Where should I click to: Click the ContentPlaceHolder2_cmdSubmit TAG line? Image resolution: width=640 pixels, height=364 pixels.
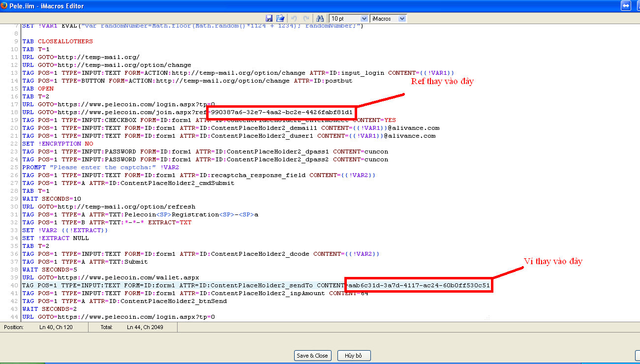(x=128, y=183)
